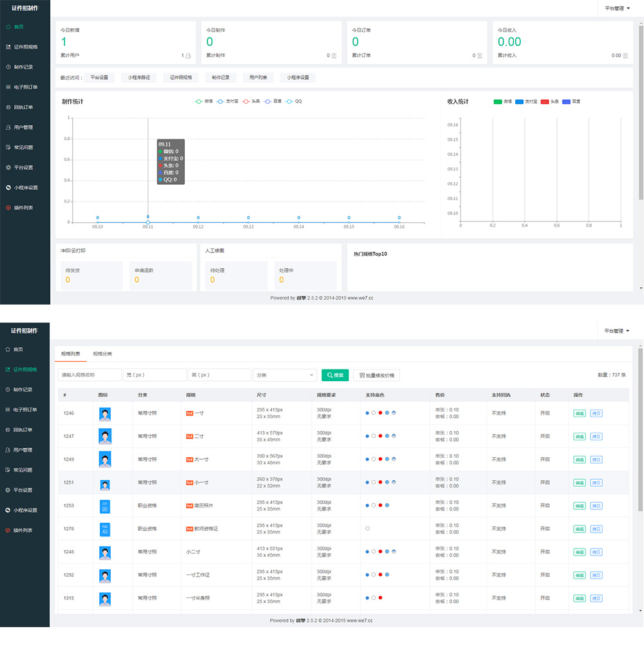
Task: Toggle the QQ series in 制作统计 legend
Action: 294,101
